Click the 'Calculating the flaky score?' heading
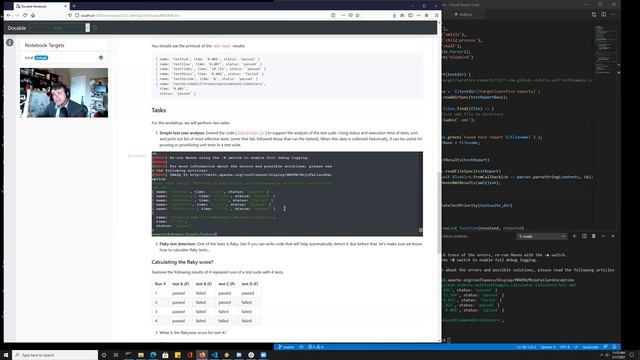Image resolution: width=640 pixels, height=360 pixels. pyautogui.click(x=182, y=262)
